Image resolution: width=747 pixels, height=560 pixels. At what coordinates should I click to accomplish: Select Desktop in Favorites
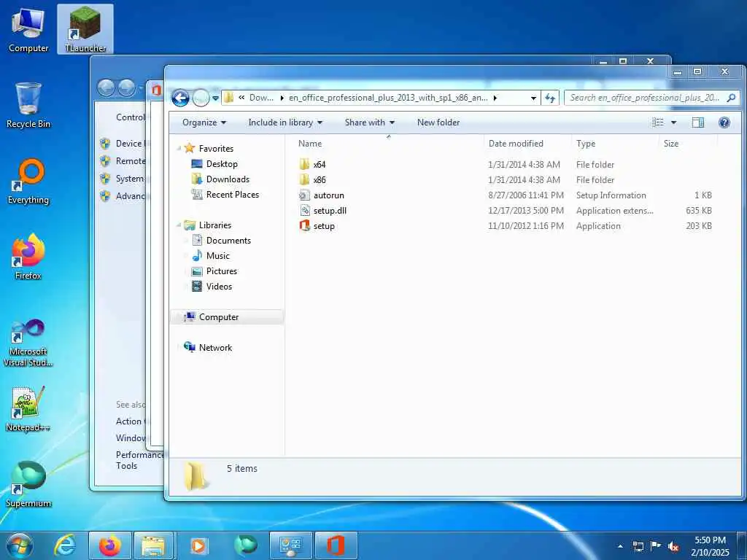214,164
